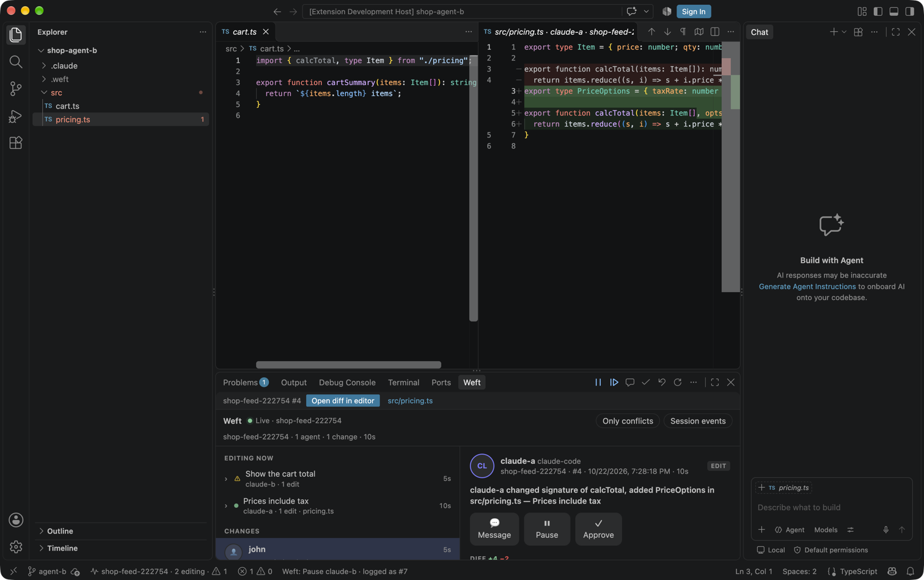Click the Open diff in editor button

343,401
